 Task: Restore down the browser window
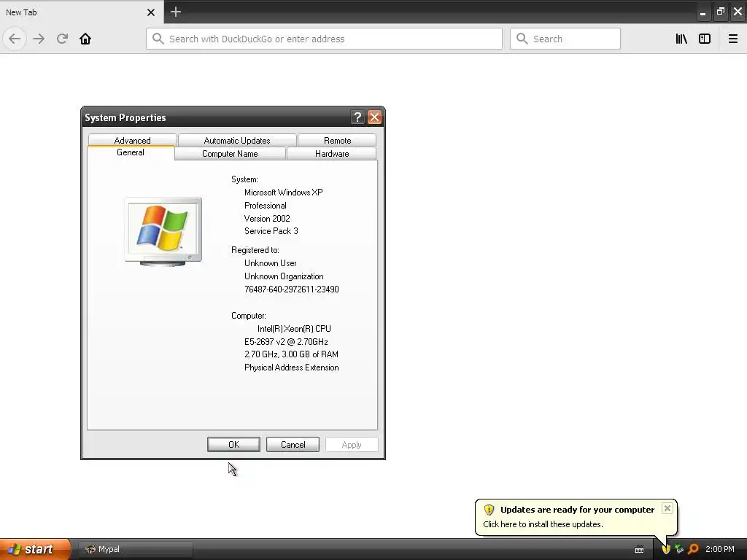(x=720, y=12)
